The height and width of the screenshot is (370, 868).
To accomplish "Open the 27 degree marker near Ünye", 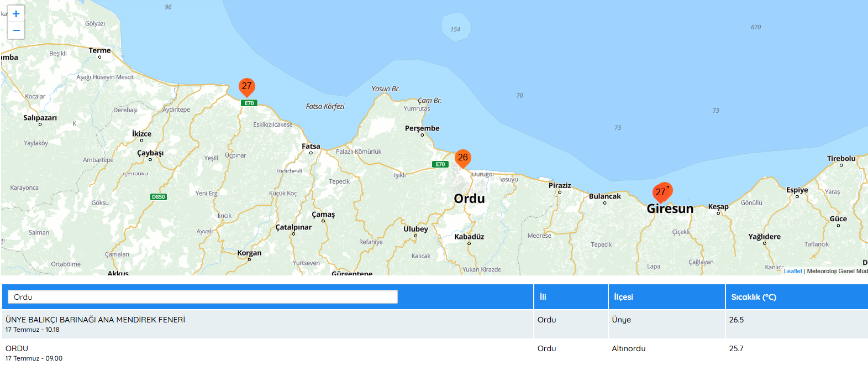I will pyautogui.click(x=247, y=87).
